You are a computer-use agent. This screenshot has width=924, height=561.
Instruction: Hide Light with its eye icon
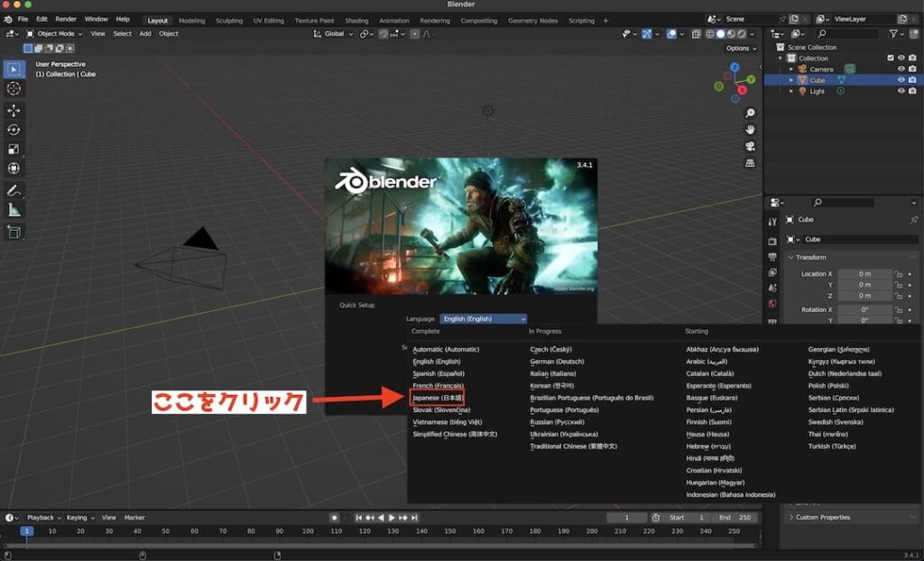(901, 91)
